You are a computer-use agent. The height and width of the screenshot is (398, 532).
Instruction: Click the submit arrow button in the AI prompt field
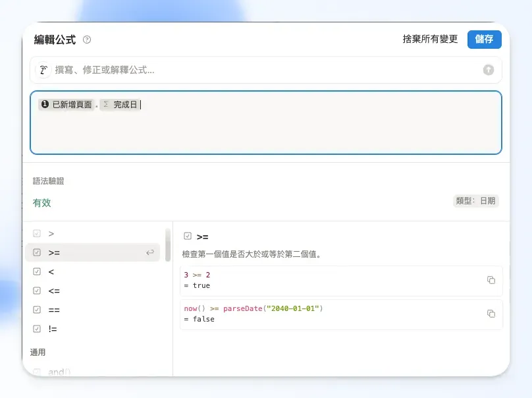pos(489,70)
